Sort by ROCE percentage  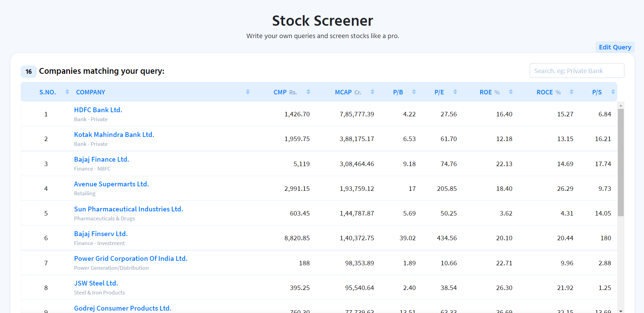tap(571, 92)
